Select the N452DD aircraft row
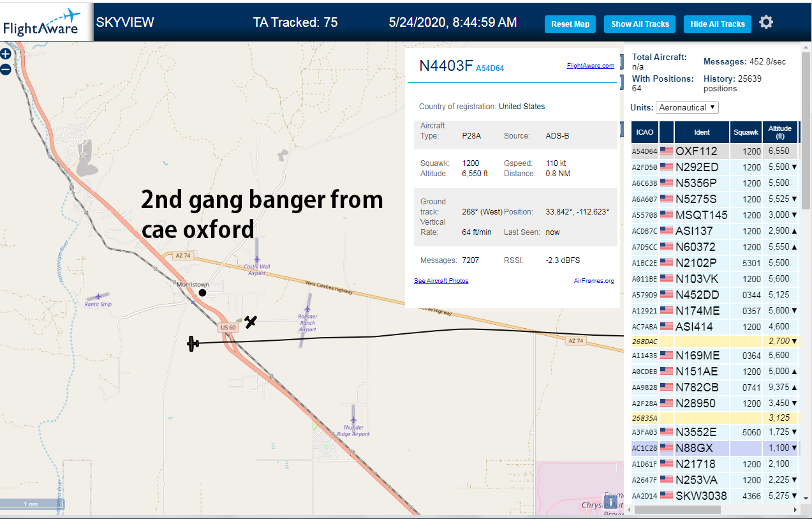The width and height of the screenshot is (812, 519). pos(715,295)
